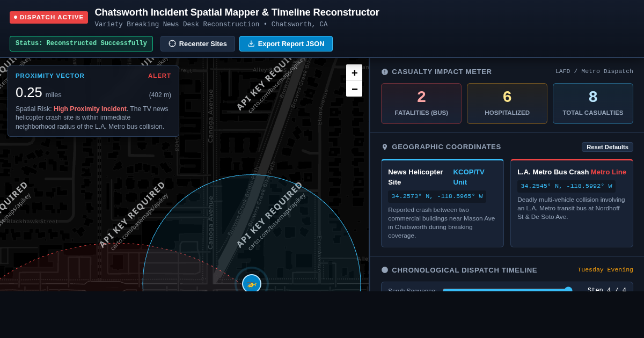Click helicopter coordinates 34.2573° N field

pos(437,196)
